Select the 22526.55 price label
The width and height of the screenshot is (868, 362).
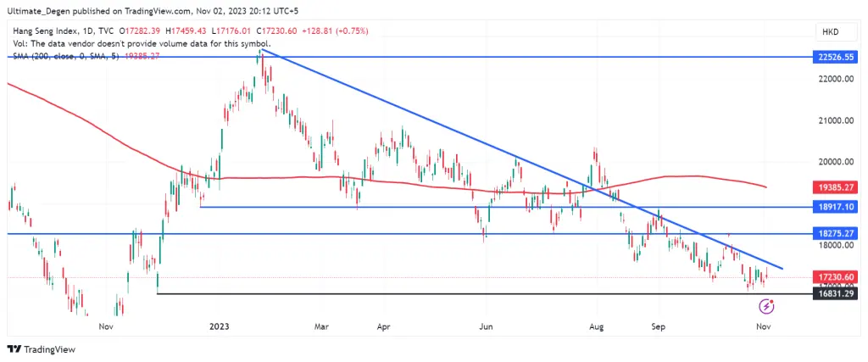pyautogui.click(x=835, y=57)
